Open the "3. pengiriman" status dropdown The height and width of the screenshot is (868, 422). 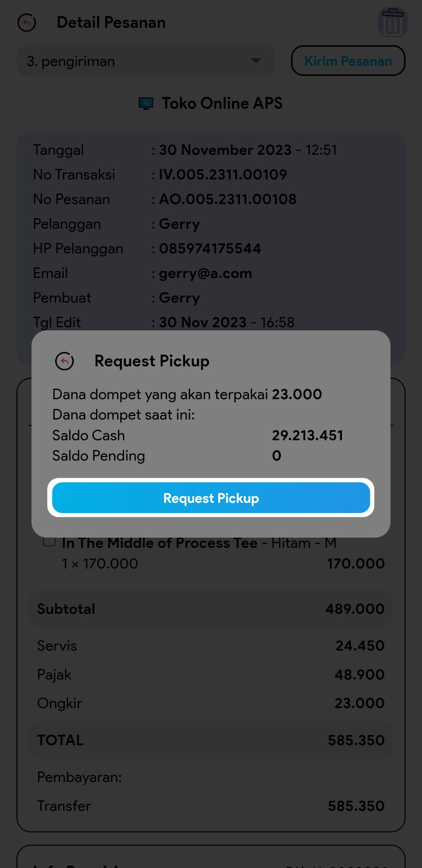[145, 61]
